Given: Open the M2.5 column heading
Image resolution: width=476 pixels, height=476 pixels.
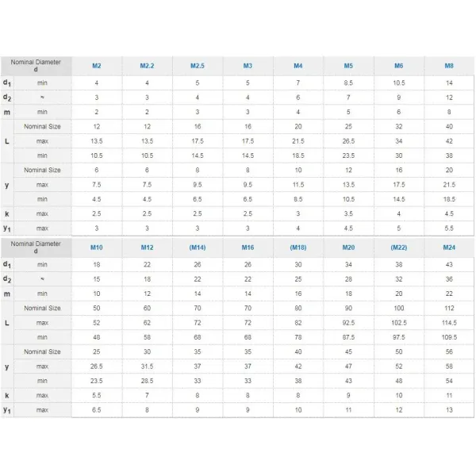Looking at the screenshot, I should (198, 66).
